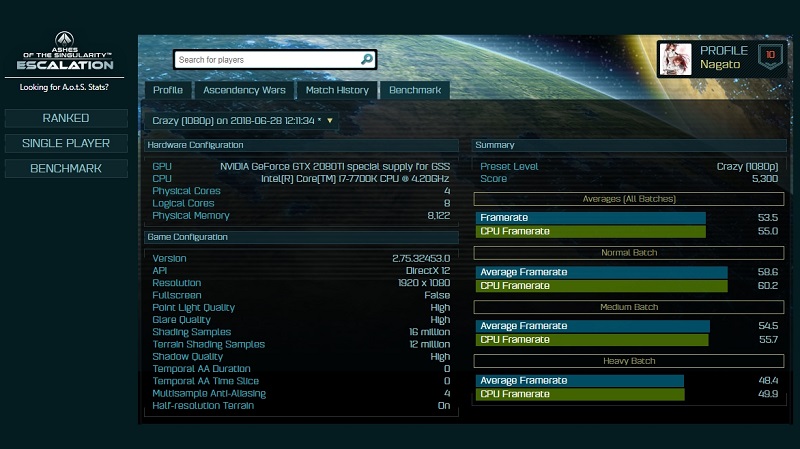Click the Medium Batch heading
Image resolution: width=800 pixels, height=449 pixels.
(x=629, y=307)
